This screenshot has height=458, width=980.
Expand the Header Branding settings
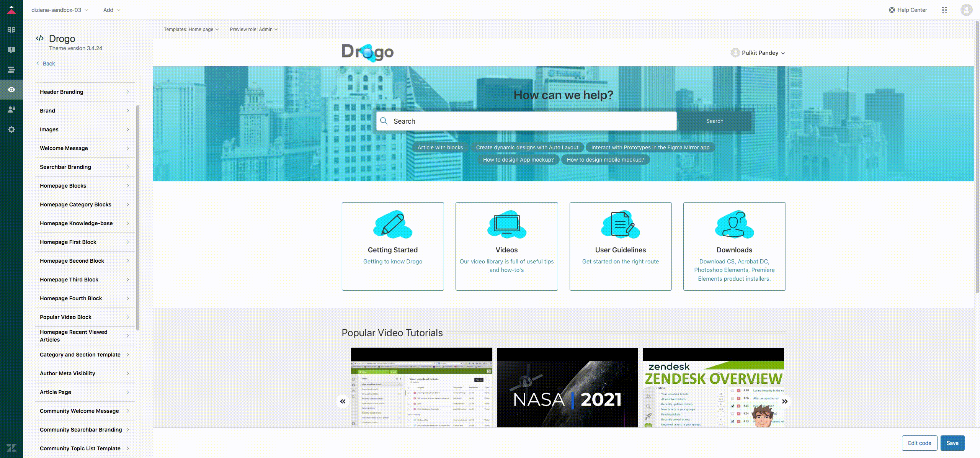click(x=85, y=92)
